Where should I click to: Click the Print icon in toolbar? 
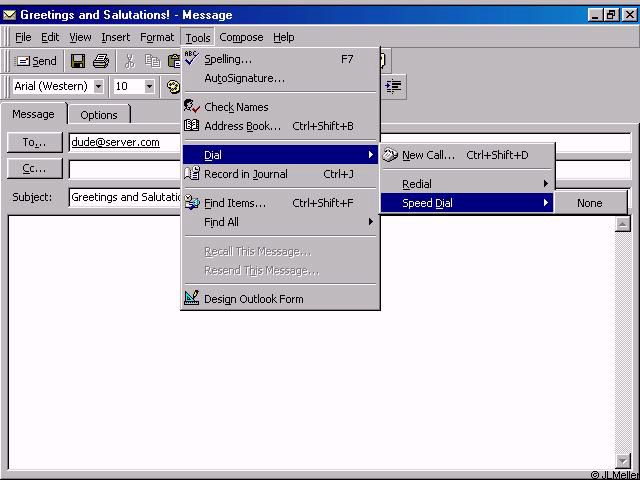coord(101,61)
